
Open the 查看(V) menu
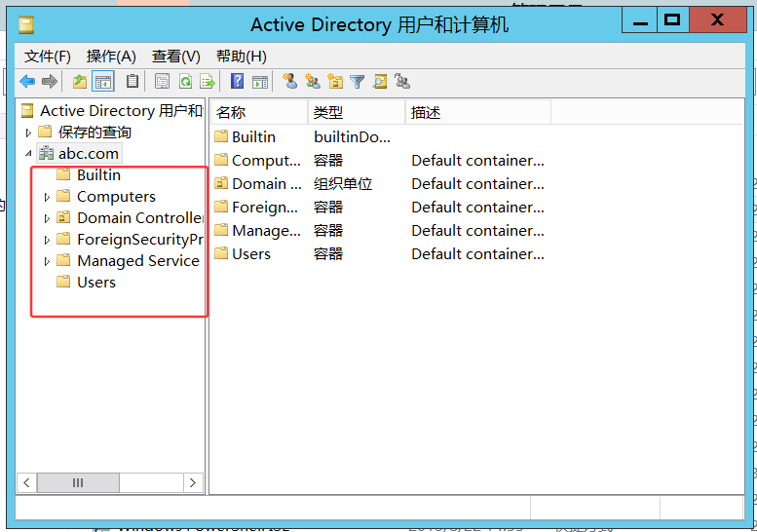coord(175,57)
